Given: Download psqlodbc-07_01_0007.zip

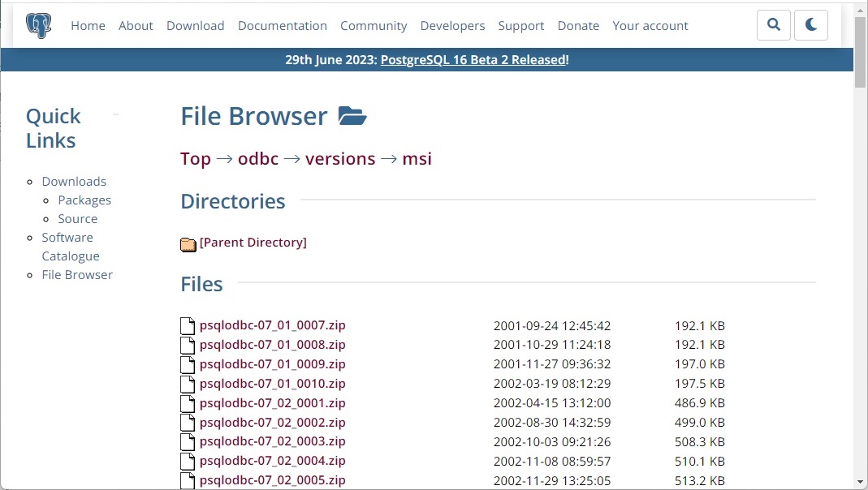Looking at the screenshot, I should point(272,325).
